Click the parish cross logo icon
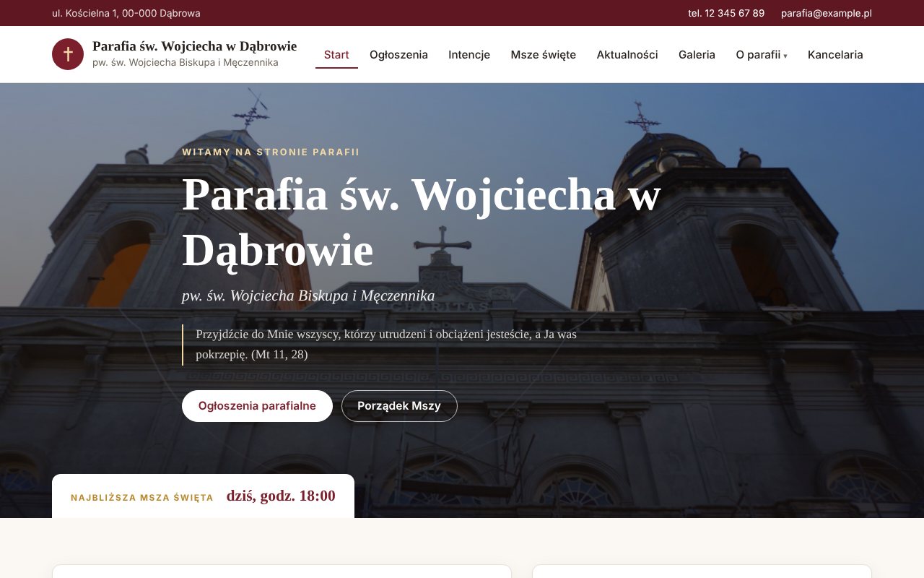The image size is (924, 578). 68,54
